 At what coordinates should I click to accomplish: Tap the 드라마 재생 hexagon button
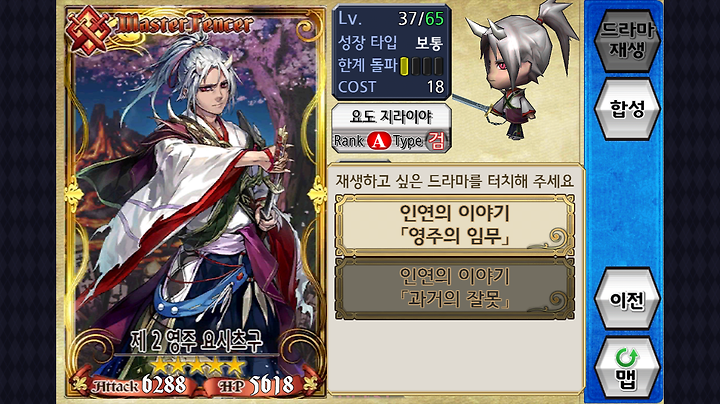pos(627,40)
